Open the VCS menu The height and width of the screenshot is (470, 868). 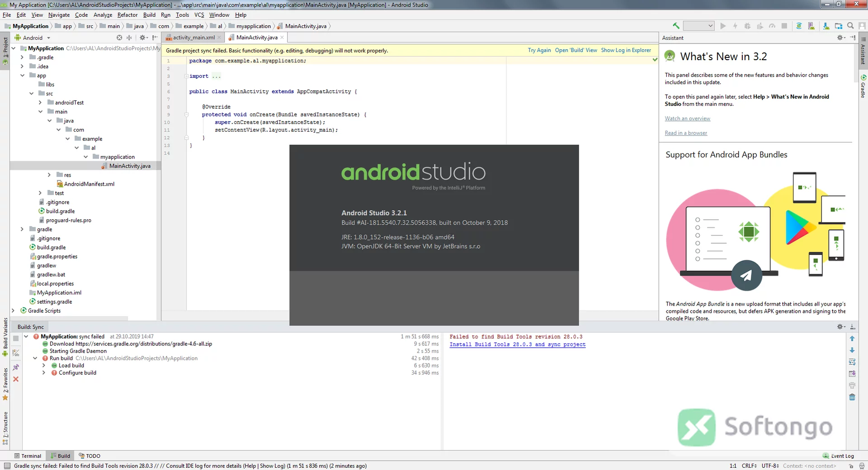tap(199, 15)
